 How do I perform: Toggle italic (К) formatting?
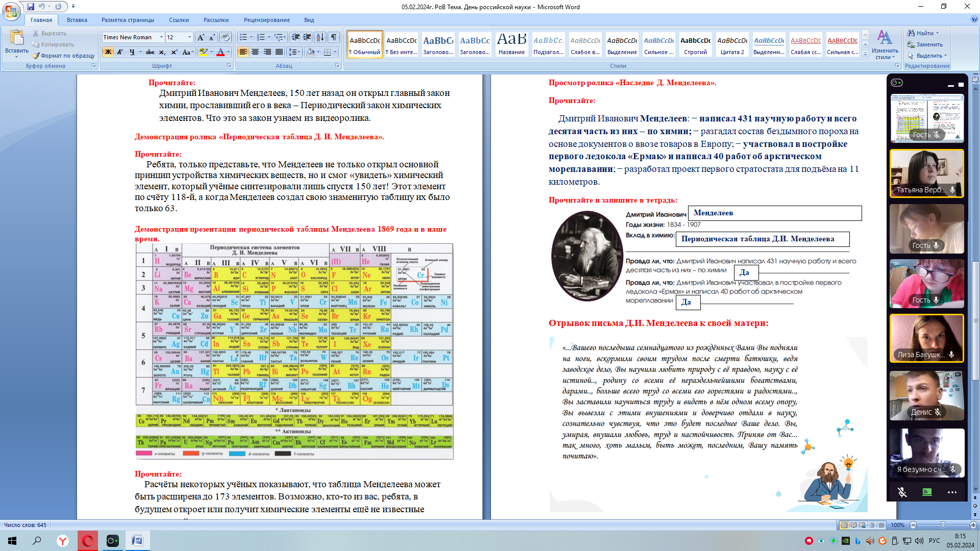120,52
